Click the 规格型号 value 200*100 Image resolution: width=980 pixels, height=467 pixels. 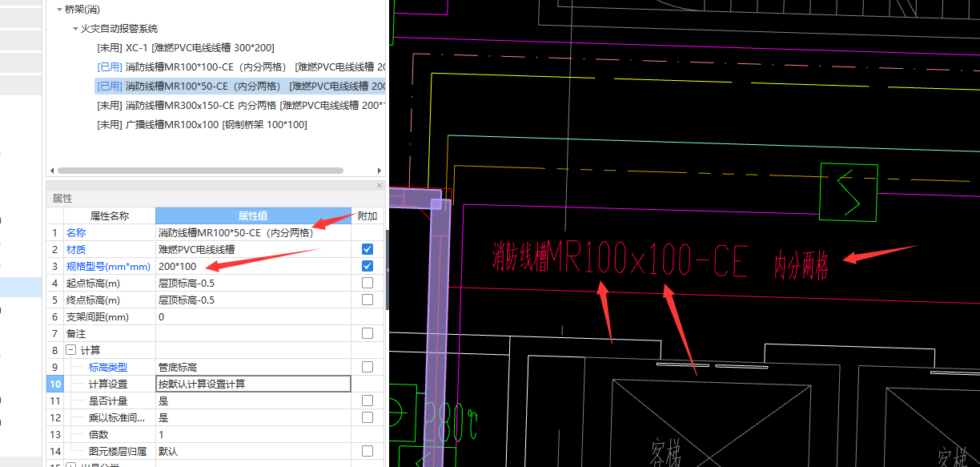tap(253, 266)
